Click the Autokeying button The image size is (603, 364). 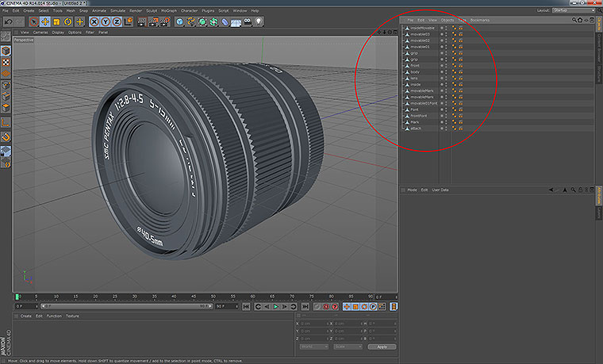(x=326, y=307)
